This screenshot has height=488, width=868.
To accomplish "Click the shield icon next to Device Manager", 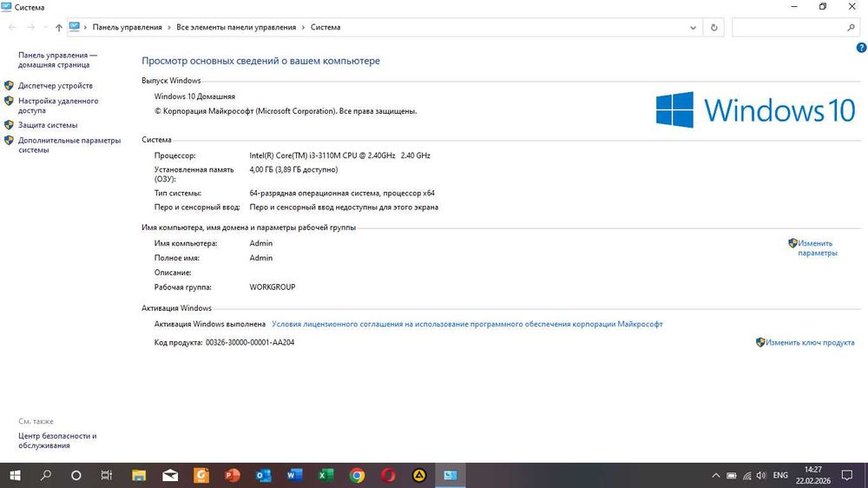I will coord(9,85).
